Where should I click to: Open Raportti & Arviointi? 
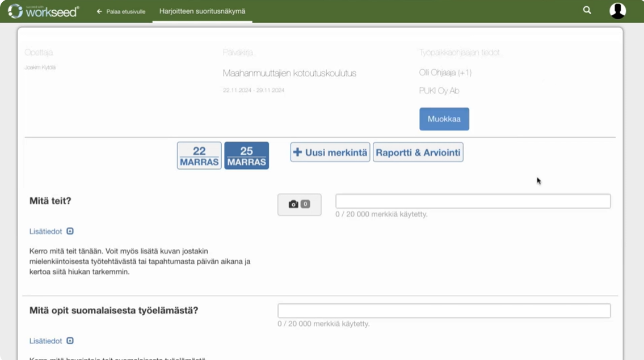(x=419, y=151)
